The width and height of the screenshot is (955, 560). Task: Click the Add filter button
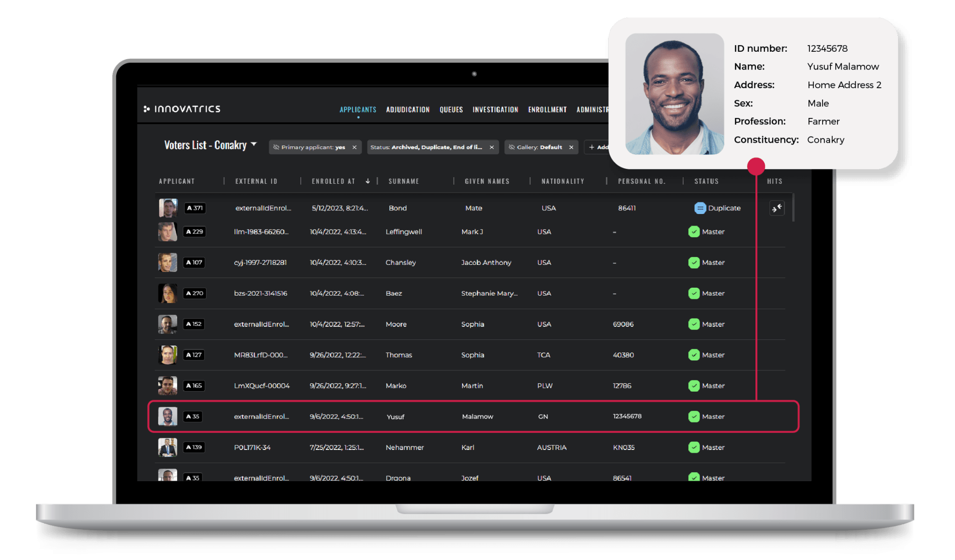(x=602, y=147)
